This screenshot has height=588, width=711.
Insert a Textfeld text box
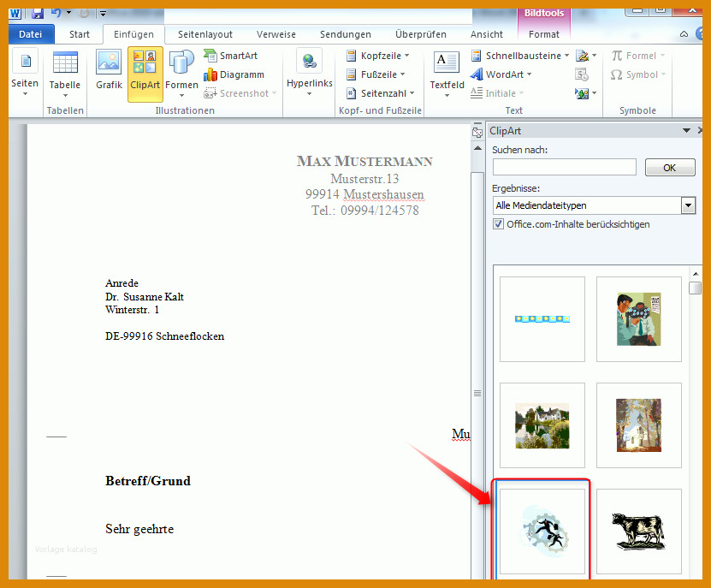coord(447,74)
